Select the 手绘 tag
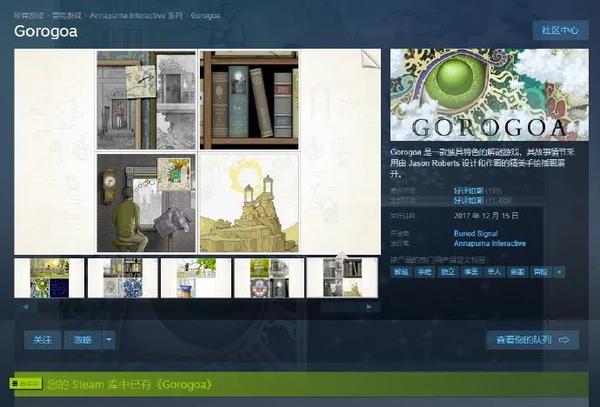The height and width of the screenshot is (407, 600). (x=424, y=272)
